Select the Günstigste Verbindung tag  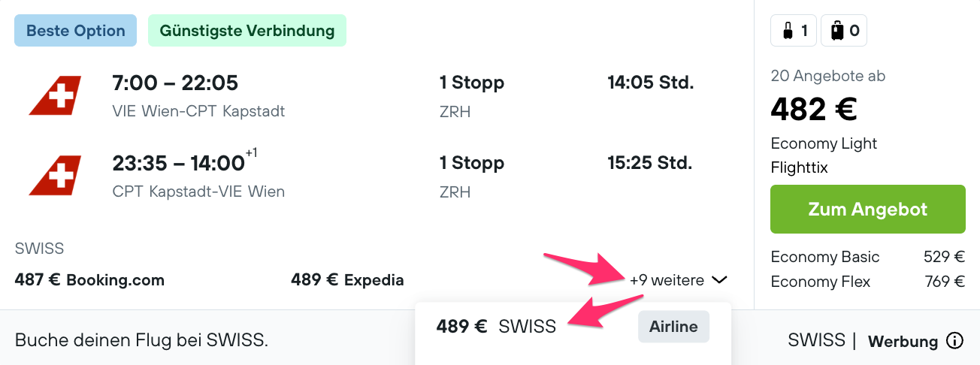pyautogui.click(x=247, y=31)
